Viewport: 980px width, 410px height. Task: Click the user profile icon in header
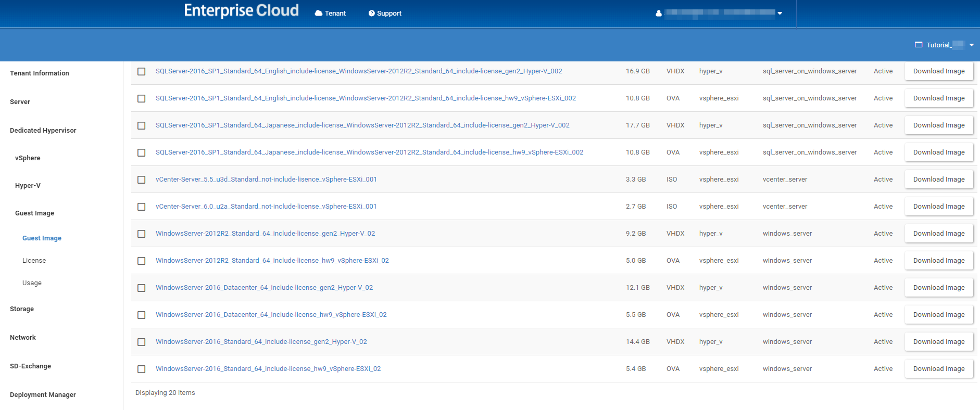point(659,14)
